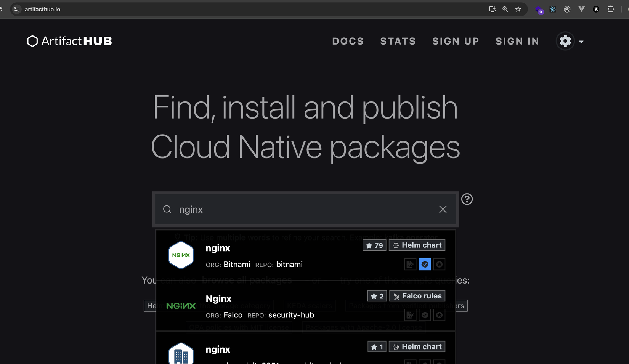Image resolution: width=629 pixels, height=364 pixels.
Task: Expand the settings dropdown caret
Action: click(x=581, y=42)
